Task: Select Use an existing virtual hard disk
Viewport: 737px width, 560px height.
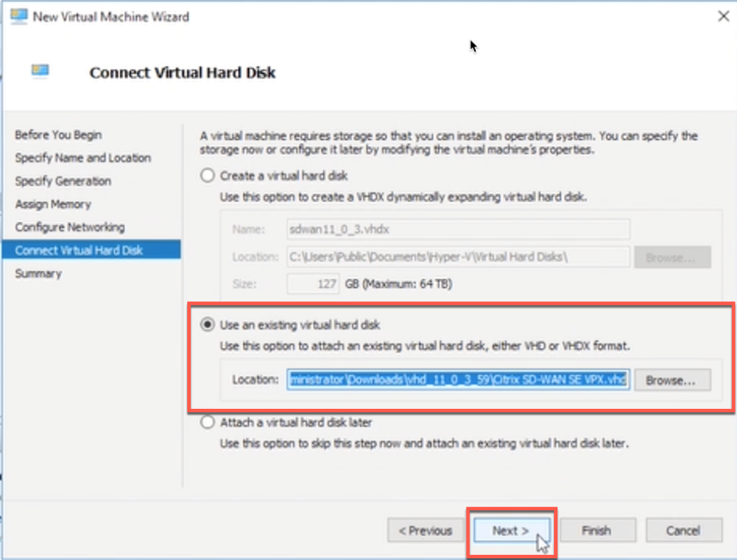Action: (x=207, y=325)
